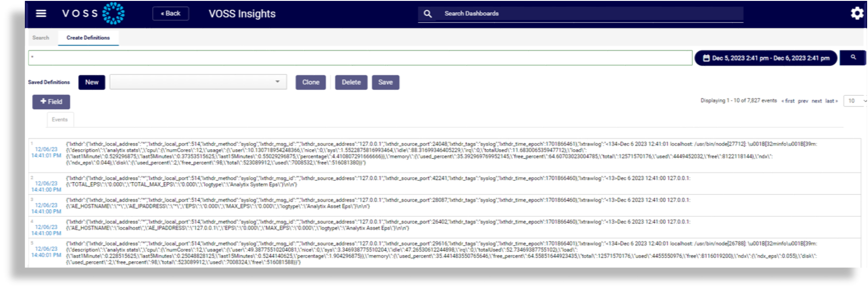The image size is (868, 290).
Task: Click into the query input field
Action: (x=360, y=58)
